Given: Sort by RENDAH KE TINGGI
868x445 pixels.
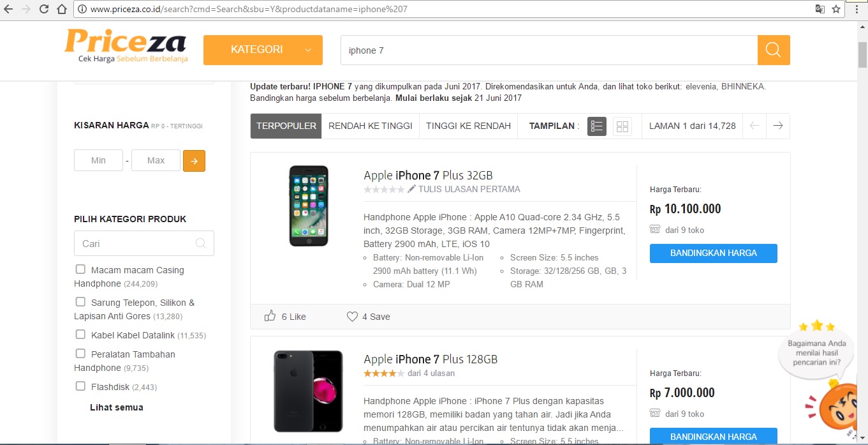Looking at the screenshot, I should (371, 126).
